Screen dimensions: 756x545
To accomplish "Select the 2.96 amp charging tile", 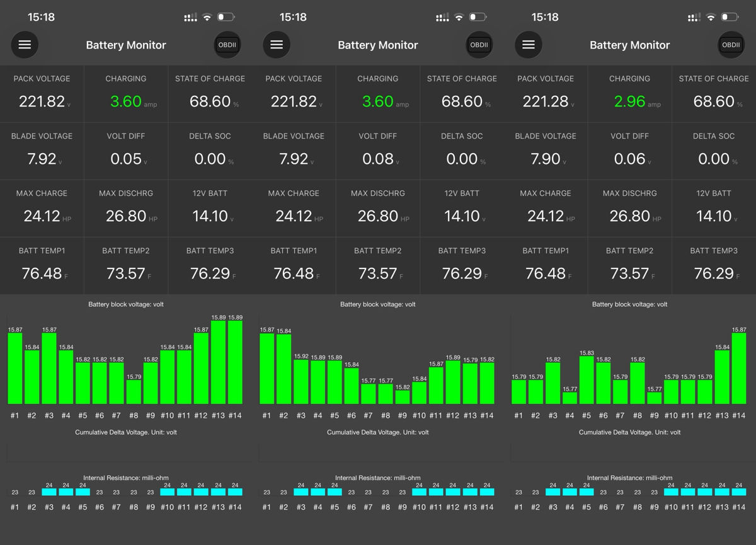I will coord(630,94).
